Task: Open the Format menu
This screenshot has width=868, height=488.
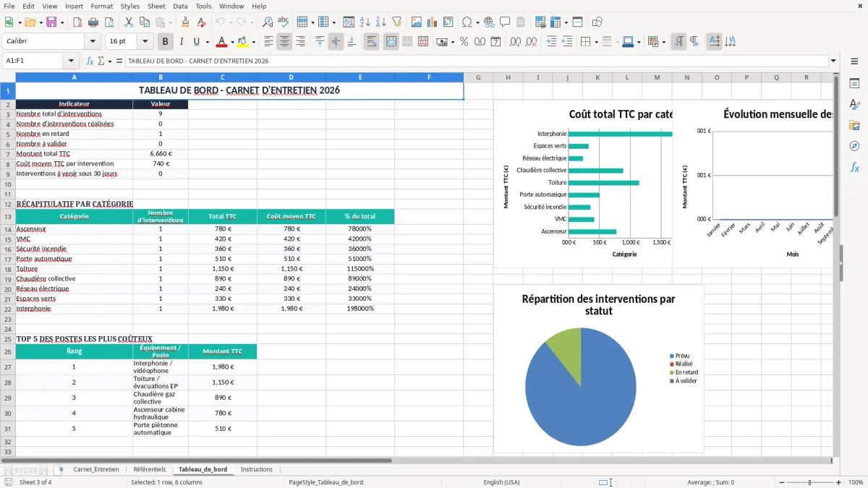Action: pos(101,6)
